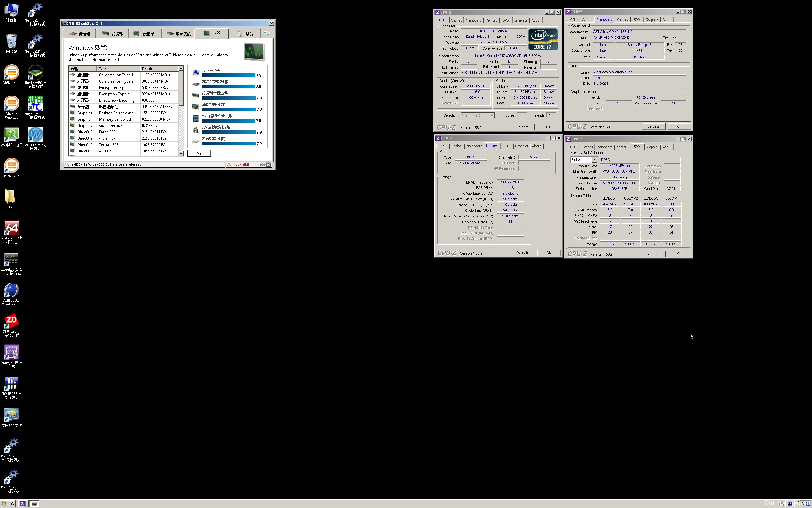
Task: Switch to the 繪圖晶片 tab in BlackBox
Action: [145, 34]
